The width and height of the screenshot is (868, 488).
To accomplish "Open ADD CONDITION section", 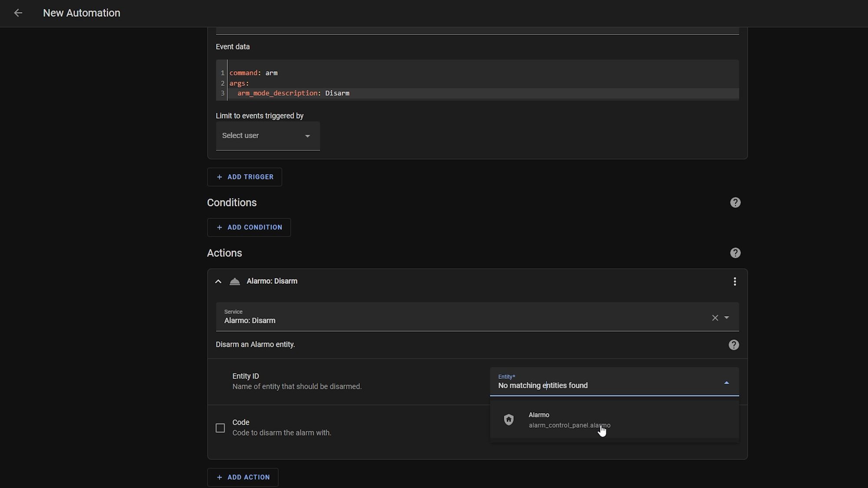I will 249,227.
